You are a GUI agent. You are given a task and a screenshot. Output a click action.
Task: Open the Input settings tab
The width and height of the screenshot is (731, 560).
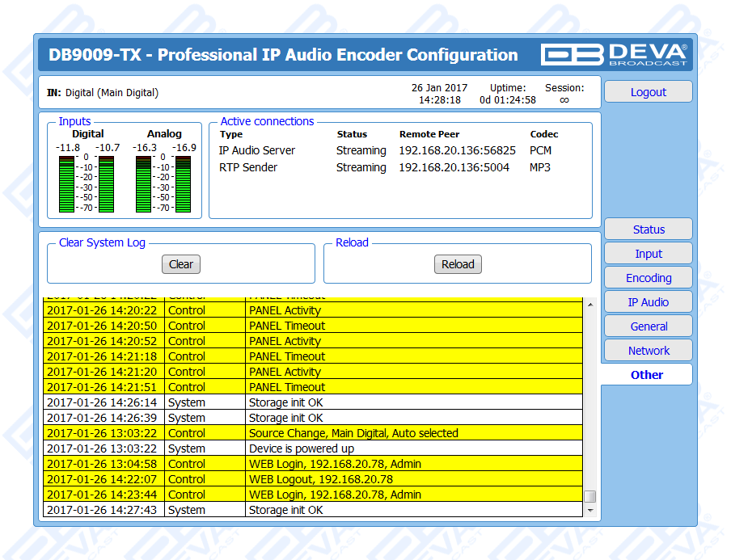click(648, 254)
